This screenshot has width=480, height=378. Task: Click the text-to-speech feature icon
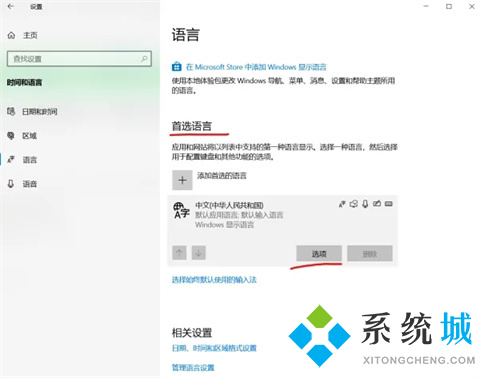tap(354, 204)
